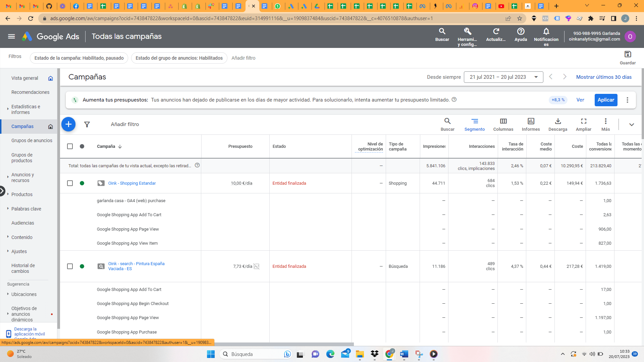Go to Recomendaciones in sidebar
This screenshot has height=362, width=644.
pos(30,92)
